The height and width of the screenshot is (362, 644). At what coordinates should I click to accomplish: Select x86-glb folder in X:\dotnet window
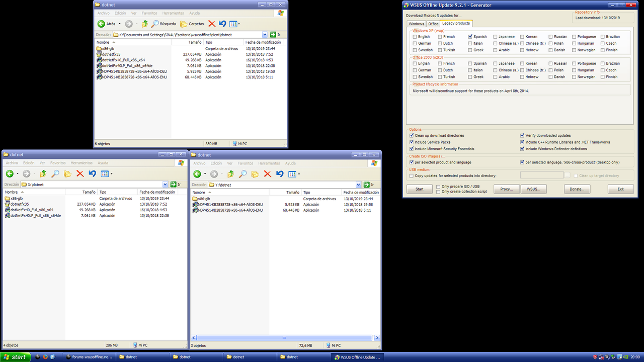tap(14, 199)
